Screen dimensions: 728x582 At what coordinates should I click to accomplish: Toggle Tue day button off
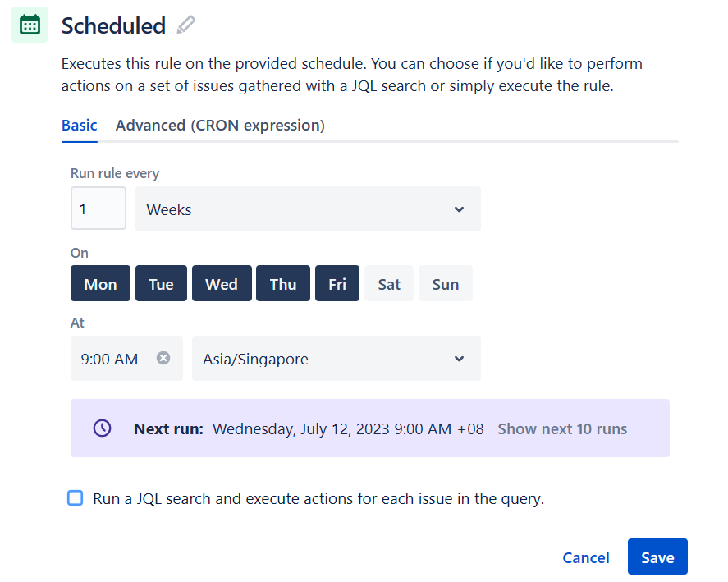click(161, 284)
